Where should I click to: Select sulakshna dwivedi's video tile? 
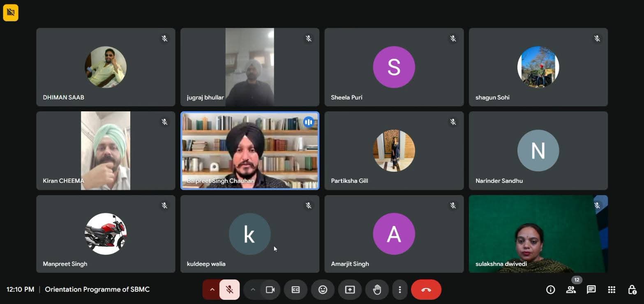point(538,234)
